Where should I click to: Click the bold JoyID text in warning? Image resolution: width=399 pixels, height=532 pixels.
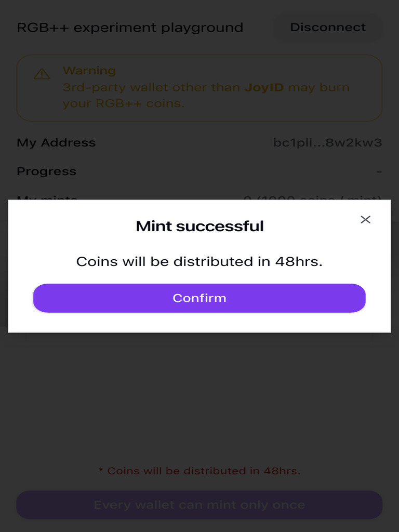(264, 87)
